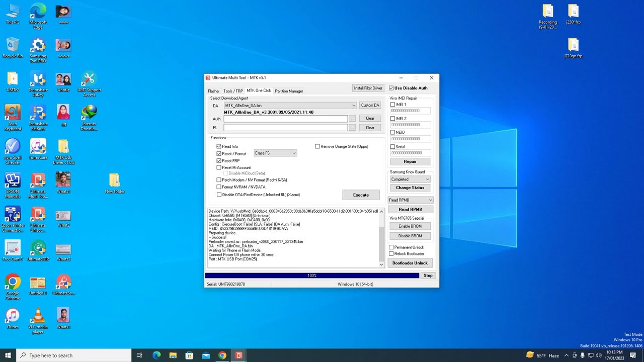Click Install Filter Driver button
The height and width of the screenshot is (362, 644).
coord(368,88)
